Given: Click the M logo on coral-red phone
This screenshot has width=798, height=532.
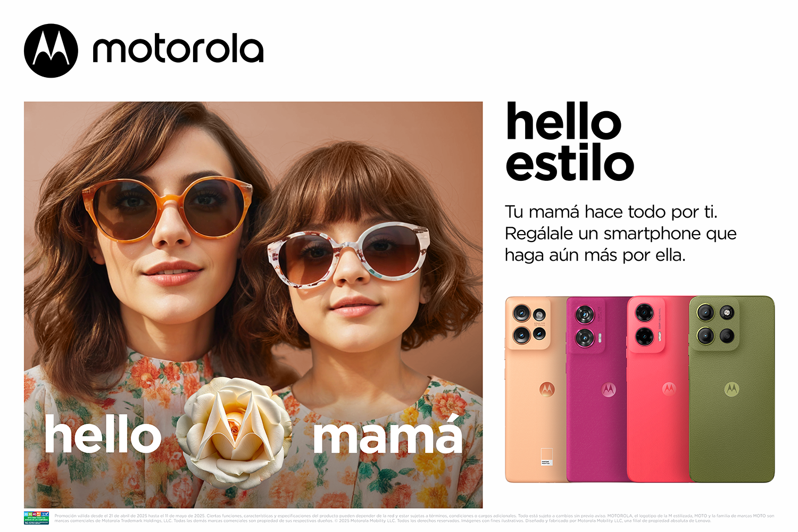Looking at the screenshot, I should [x=669, y=389].
